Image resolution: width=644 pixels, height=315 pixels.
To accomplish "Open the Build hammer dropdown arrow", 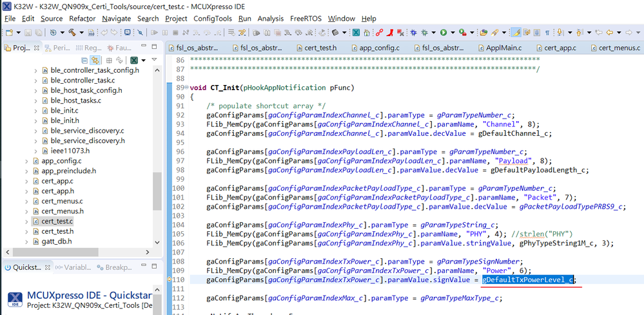I will tap(82, 33).
